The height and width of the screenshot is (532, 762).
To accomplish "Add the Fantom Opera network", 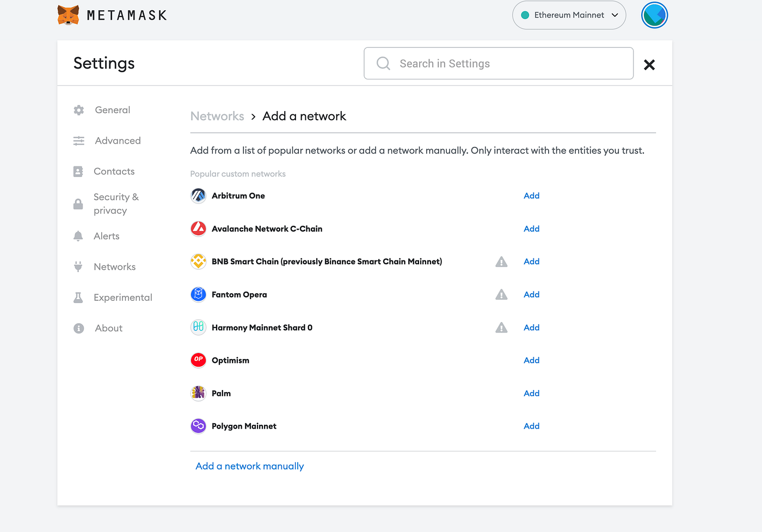I will [x=531, y=294].
